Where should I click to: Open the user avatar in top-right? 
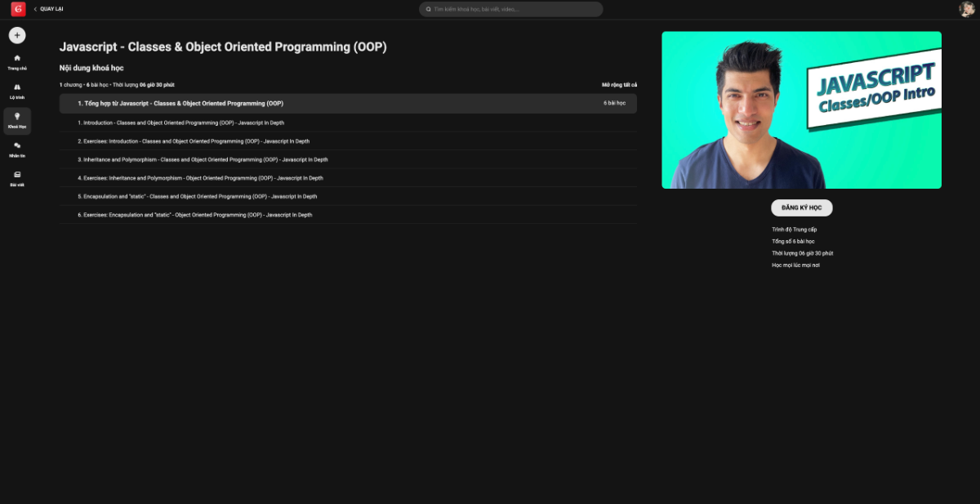[967, 9]
